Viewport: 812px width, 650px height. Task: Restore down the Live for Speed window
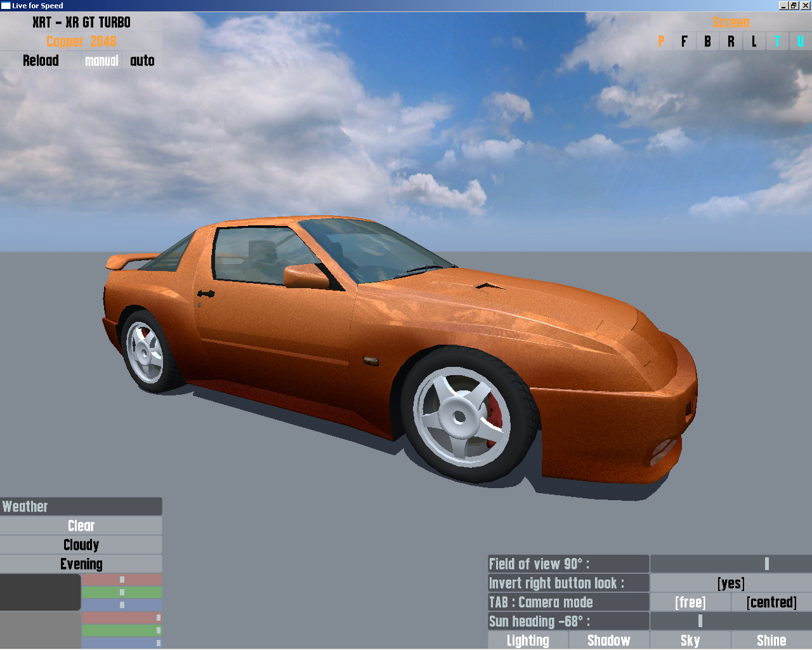[793, 6]
